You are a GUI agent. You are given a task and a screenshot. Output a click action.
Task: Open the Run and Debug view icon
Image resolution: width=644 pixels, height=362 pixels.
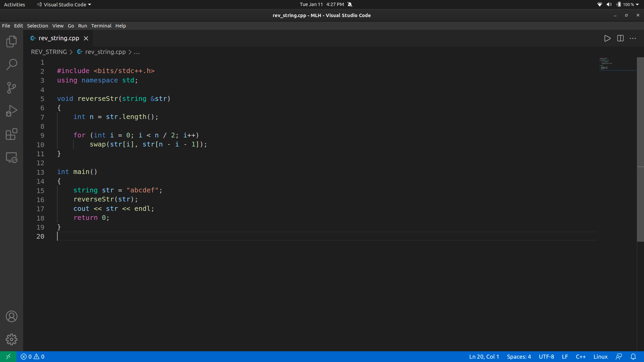[11, 111]
